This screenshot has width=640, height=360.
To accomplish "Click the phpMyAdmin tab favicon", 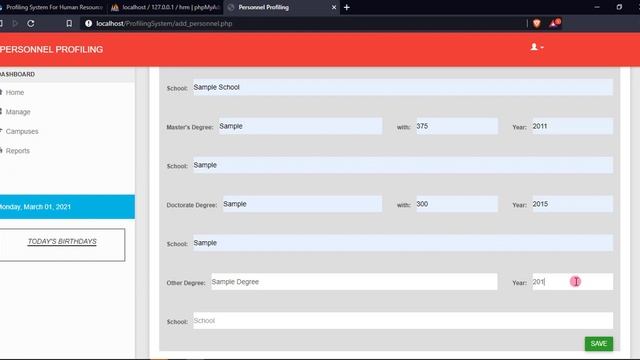I will coord(115,7).
